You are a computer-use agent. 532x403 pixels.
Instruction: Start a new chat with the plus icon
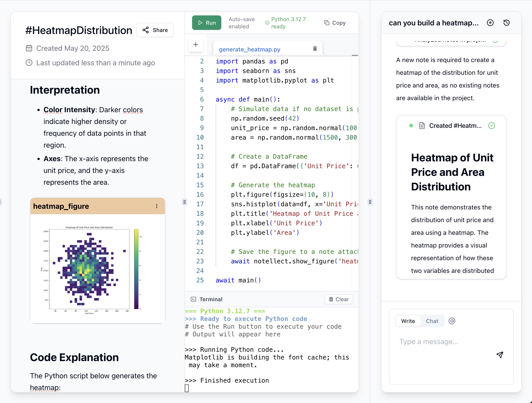490,23
